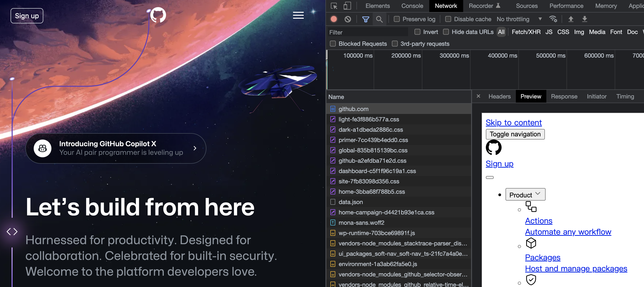Filter requests by Img type
Viewport: 644px width, 287px height.
(579, 32)
